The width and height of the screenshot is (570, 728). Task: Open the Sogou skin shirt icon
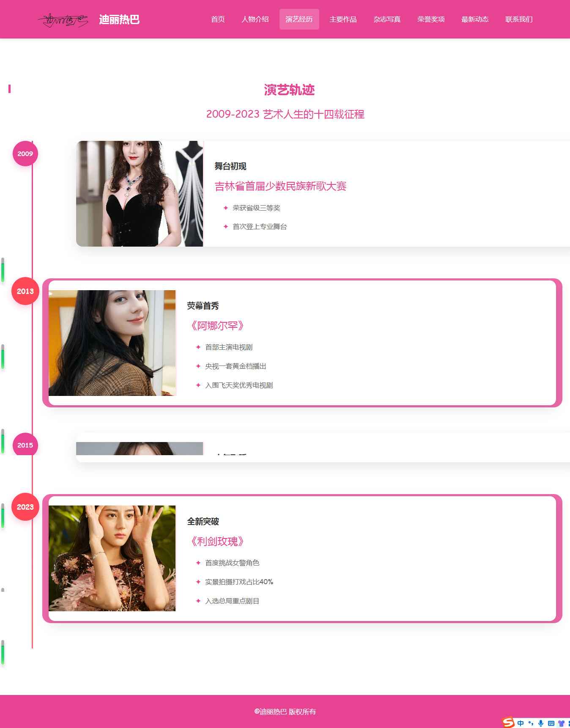(x=561, y=723)
